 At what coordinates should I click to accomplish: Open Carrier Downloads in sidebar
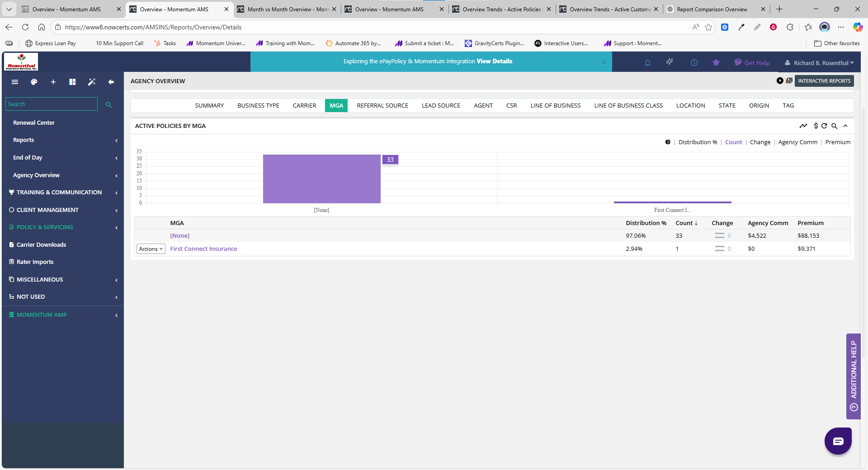[41, 245]
